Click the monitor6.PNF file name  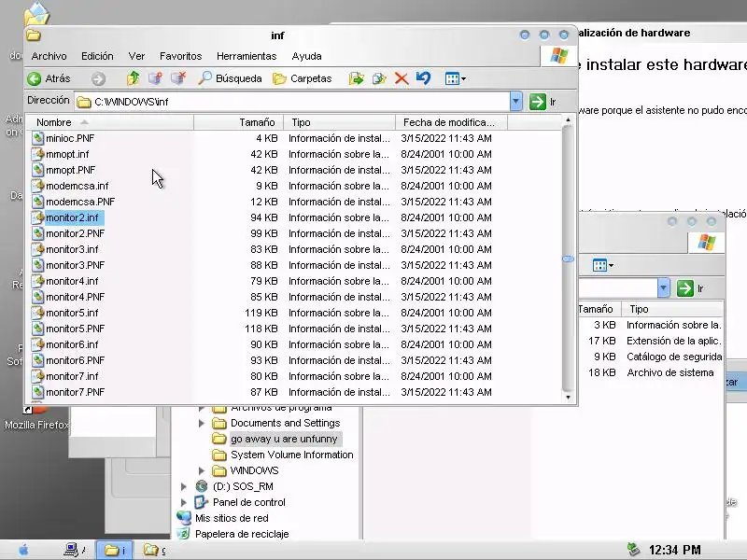point(75,360)
